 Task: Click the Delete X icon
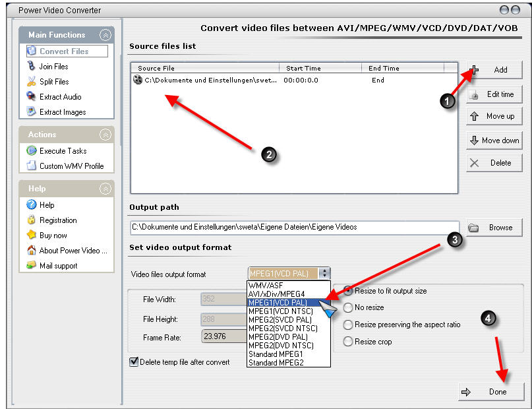(475, 163)
